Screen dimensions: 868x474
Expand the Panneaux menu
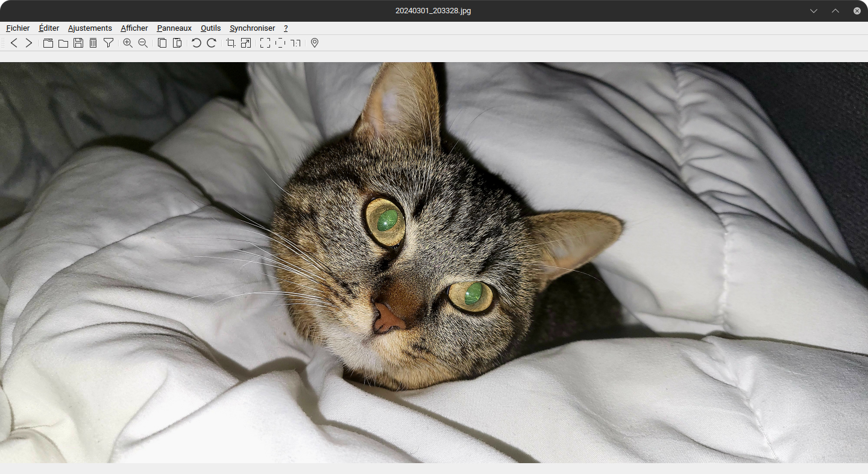coord(174,28)
